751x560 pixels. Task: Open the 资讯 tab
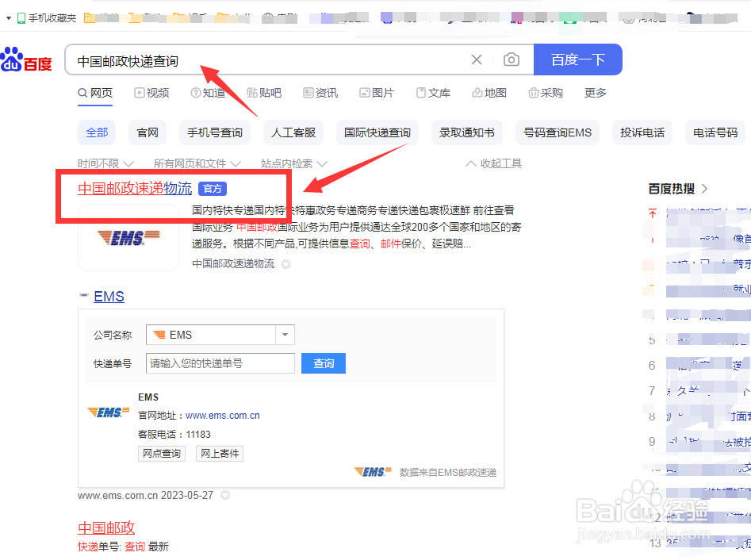click(x=320, y=93)
